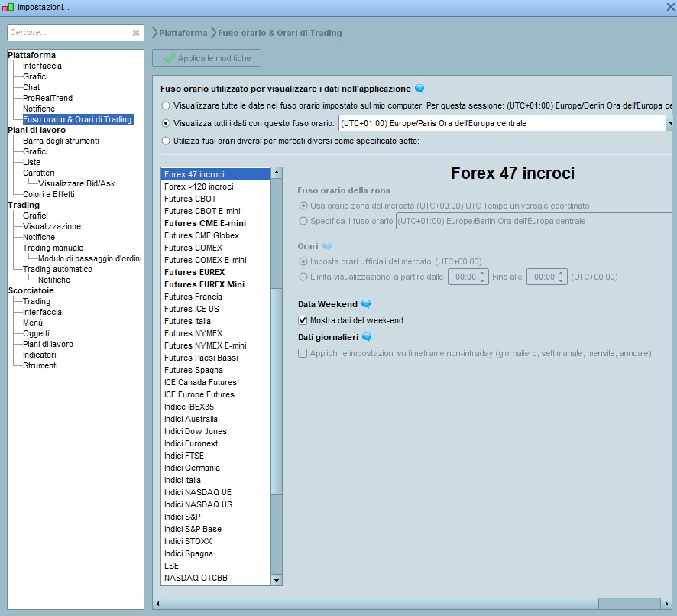677x616 pixels.
Task: Select 'Futures CBOT' in market list
Action: 215,199
